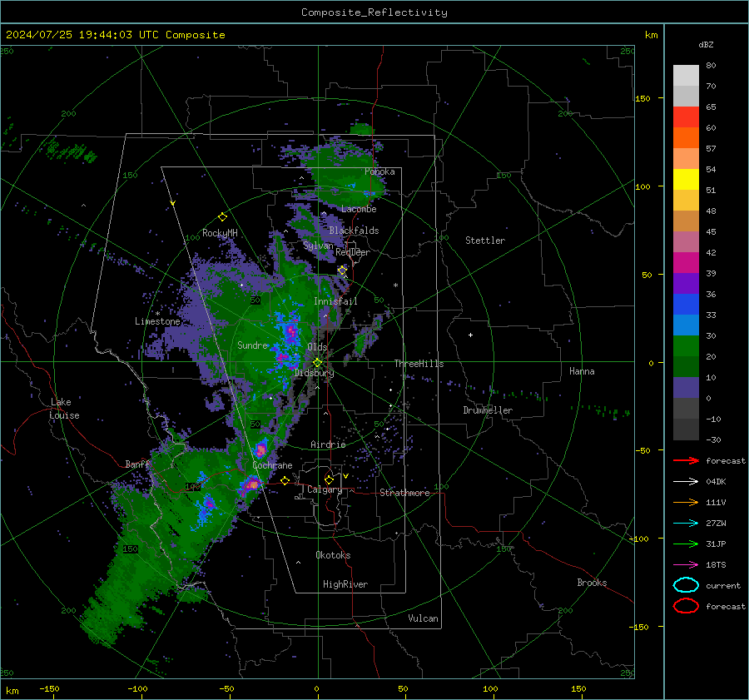Select the Okotoks label

[x=333, y=554]
